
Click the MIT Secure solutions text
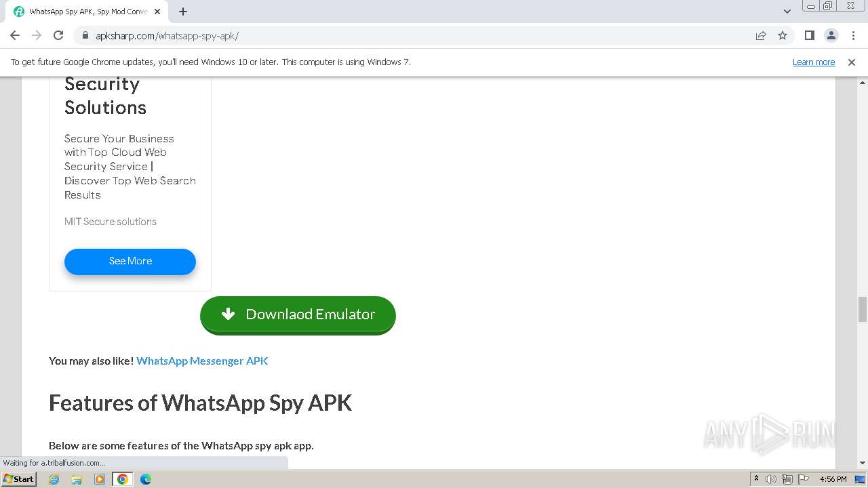click(111, 222)
